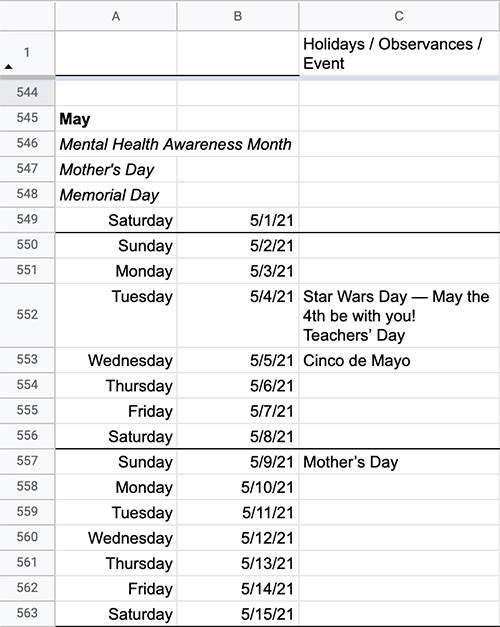Select the Cinco de Mayo cell
This screenshot has width=500, height=627.
click(x=399, y=360)
